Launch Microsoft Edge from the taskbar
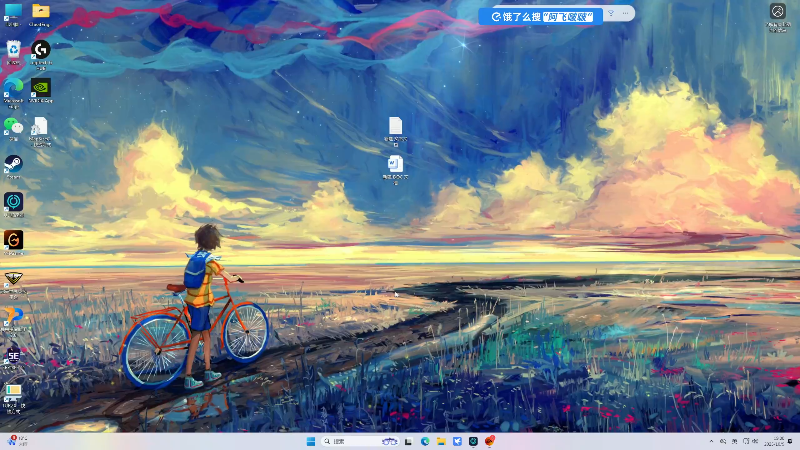Viewport: 800px width, 450px height. [x=424, y=441]
